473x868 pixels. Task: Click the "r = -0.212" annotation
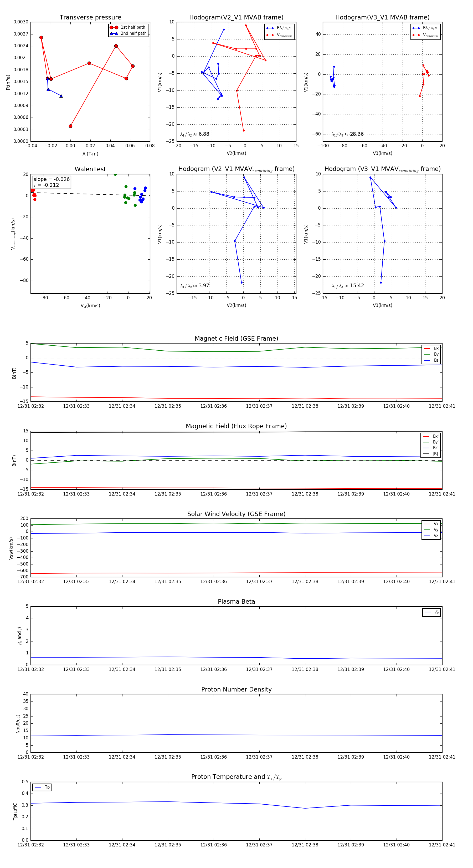pos(46,185)
